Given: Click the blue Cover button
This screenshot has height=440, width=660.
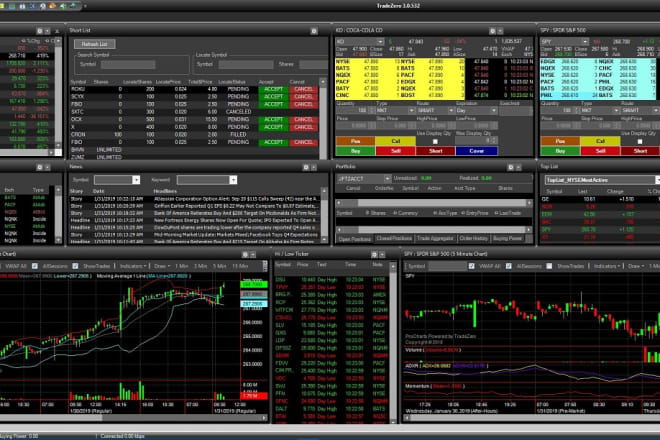Looking at the screenshot, I should click(476, 151).
